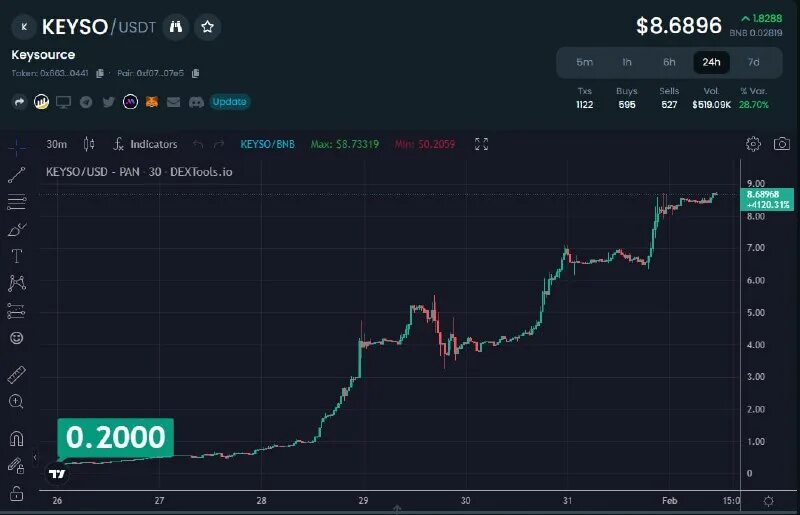Select the 1h stats interval

627,62
